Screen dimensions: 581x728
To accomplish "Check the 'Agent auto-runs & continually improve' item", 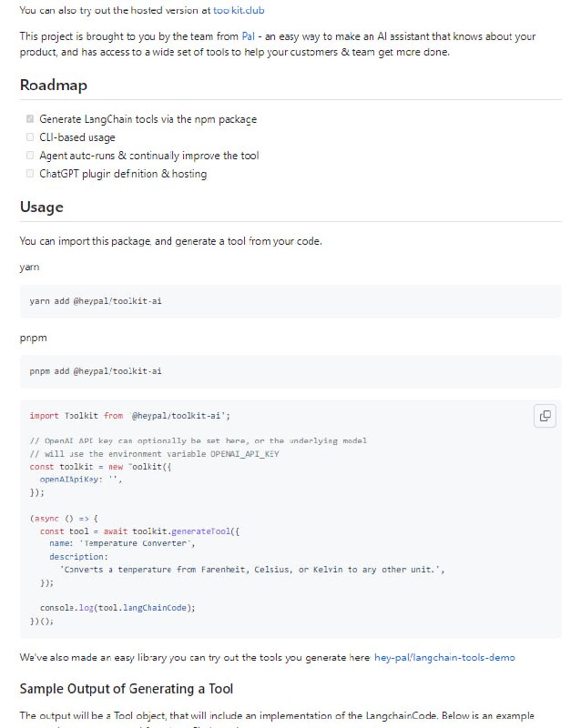I will point(29,155).
